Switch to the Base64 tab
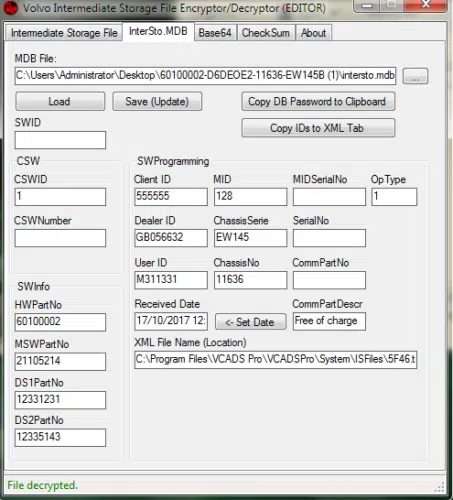 click(x=215, y=33)
